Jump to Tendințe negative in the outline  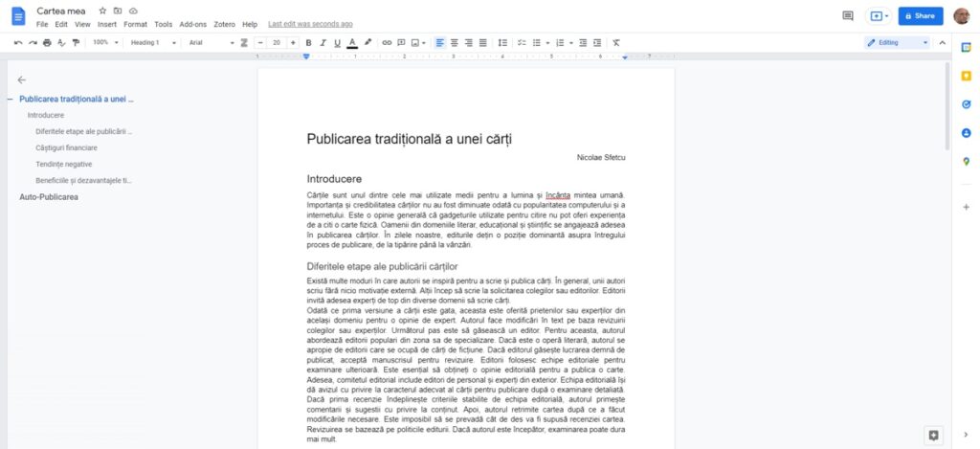(64, 164)
